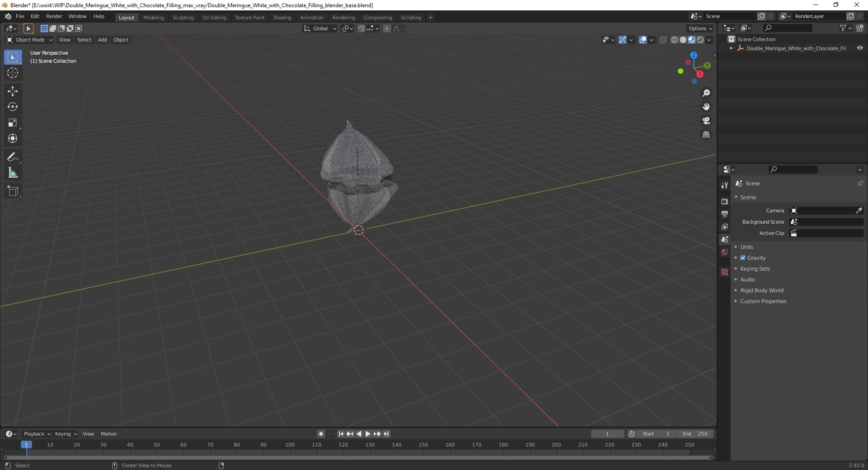Click the End frame field
868x470 pixels.
[x=695, y=434]
